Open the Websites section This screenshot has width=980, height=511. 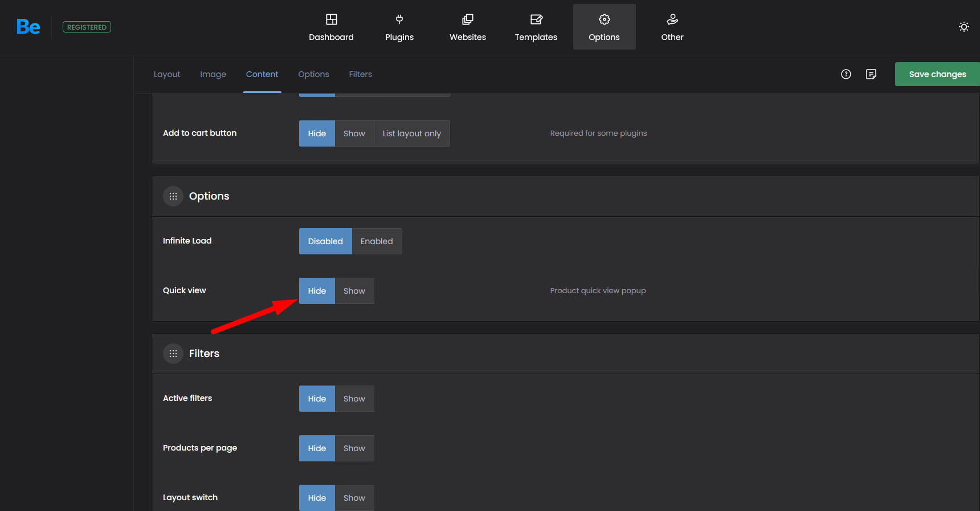coord(468,27)
